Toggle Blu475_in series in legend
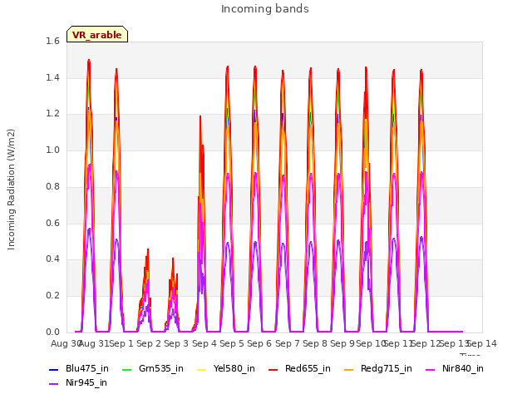This screenshot has height=399, width=532. (79, 368)
